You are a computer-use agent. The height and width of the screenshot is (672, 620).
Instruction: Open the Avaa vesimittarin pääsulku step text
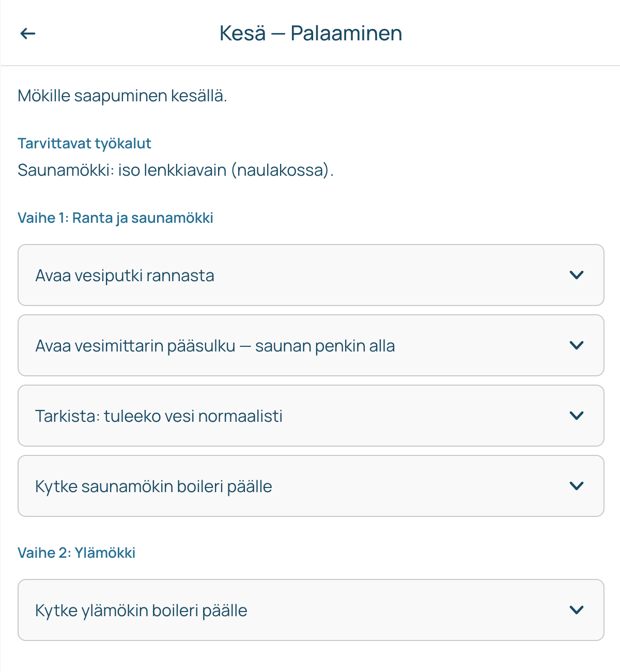tap(215, 346)
